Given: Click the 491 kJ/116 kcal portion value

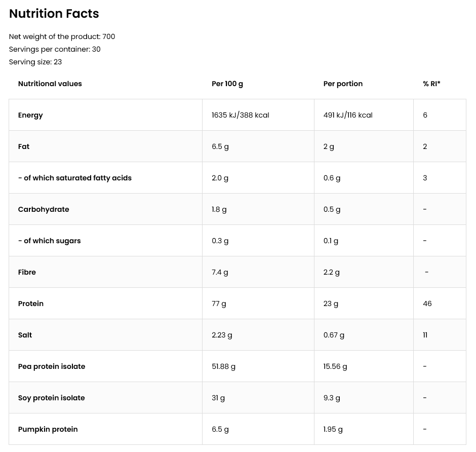Looking at the screenshot, I should point(348,115).
